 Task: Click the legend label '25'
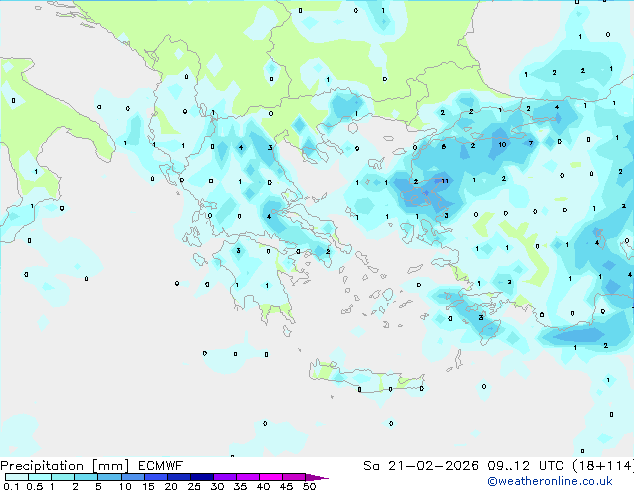(194, 486)
